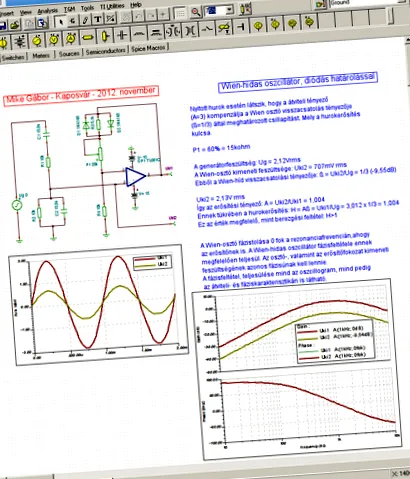Select the sine generator symbol in schematic
The height and width of the screenshot is (479, 410).
17,205
